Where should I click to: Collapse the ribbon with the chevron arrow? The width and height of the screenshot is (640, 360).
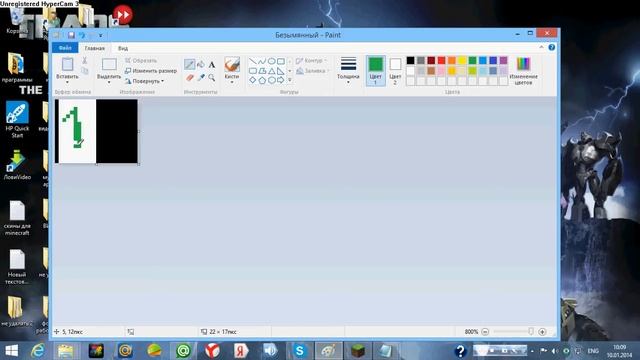pyautogui.click(x=542, y=47)
